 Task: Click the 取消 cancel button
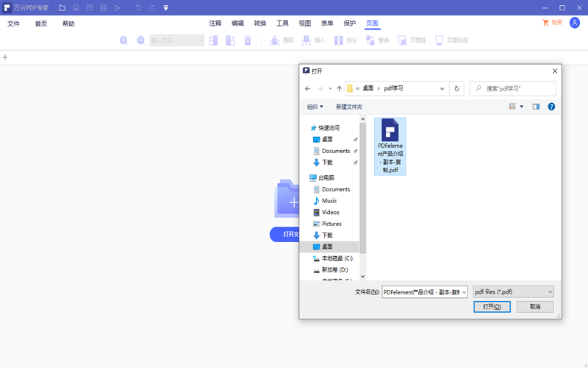[x=534, y=307]
